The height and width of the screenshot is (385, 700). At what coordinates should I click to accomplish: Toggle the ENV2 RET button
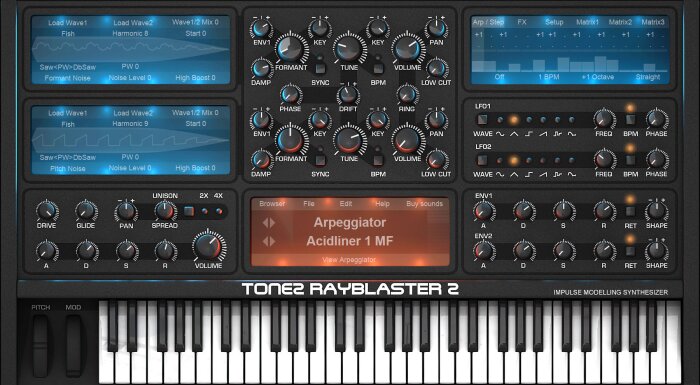[x=630, y=251]
